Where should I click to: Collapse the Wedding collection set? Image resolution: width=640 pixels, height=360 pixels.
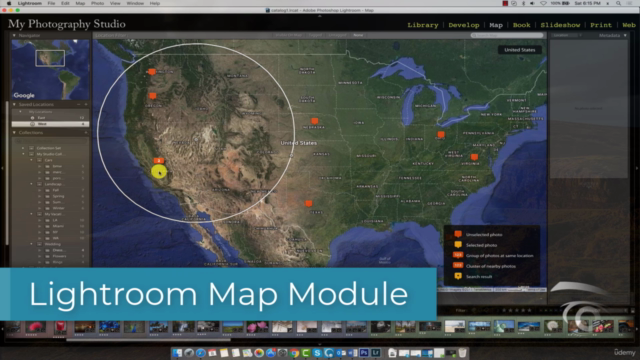[31, 244]
